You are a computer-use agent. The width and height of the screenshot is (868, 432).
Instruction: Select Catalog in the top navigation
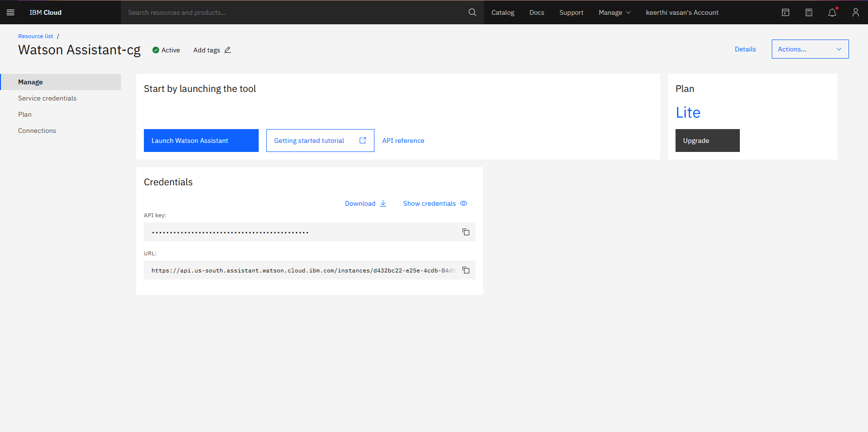coord(503,12)
